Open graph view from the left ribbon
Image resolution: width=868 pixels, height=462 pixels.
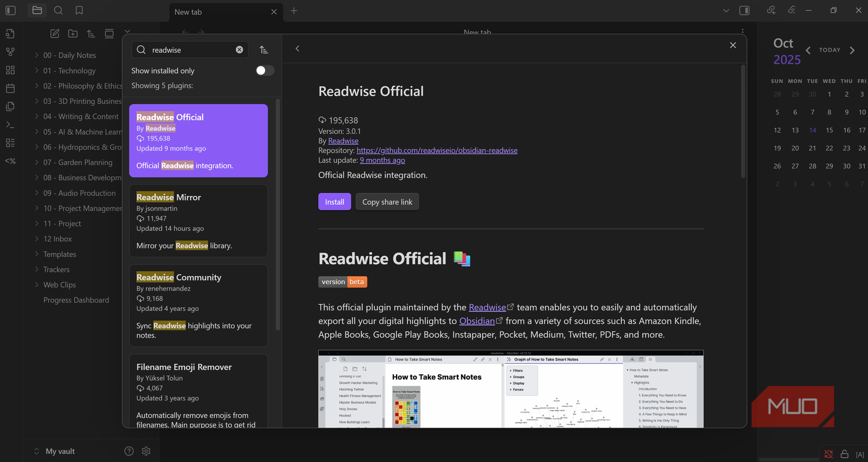[10, 52]
